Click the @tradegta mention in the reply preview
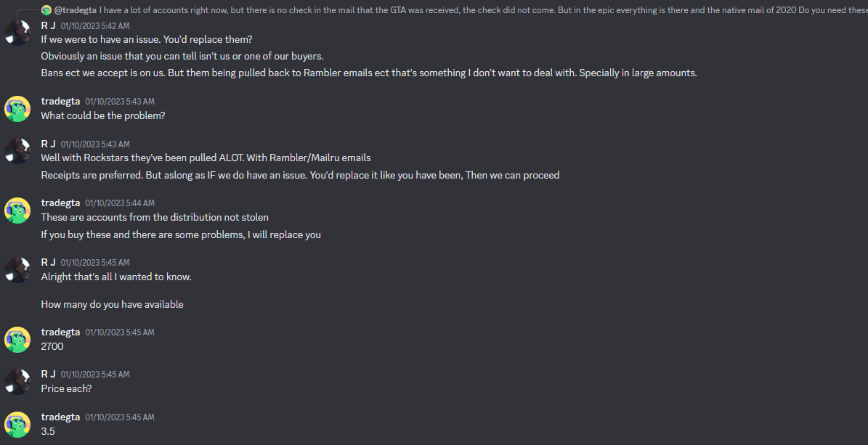The width and height of the screenshot is (868, 445). click(76, 10)
